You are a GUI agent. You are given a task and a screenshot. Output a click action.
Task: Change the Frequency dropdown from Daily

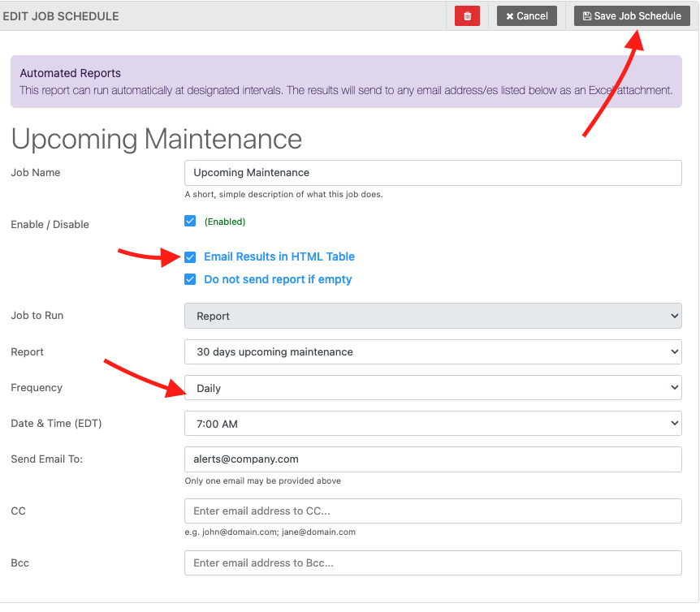pyautogui.click(x=433, y=387)
